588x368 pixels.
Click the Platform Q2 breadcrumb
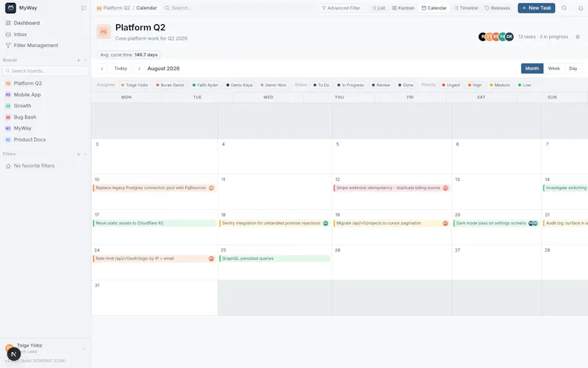[116, 8]
